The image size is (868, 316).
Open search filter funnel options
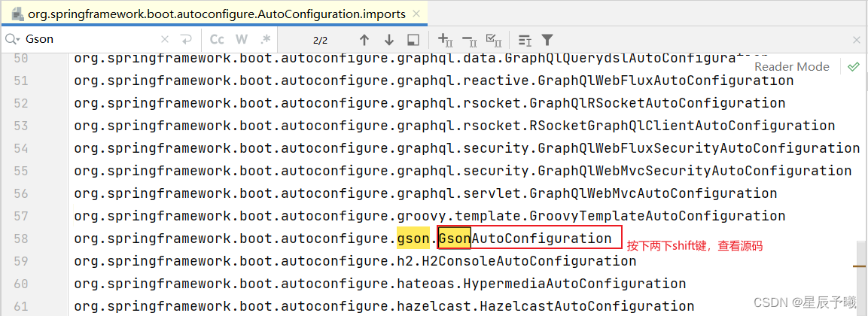tap(547, 40)
